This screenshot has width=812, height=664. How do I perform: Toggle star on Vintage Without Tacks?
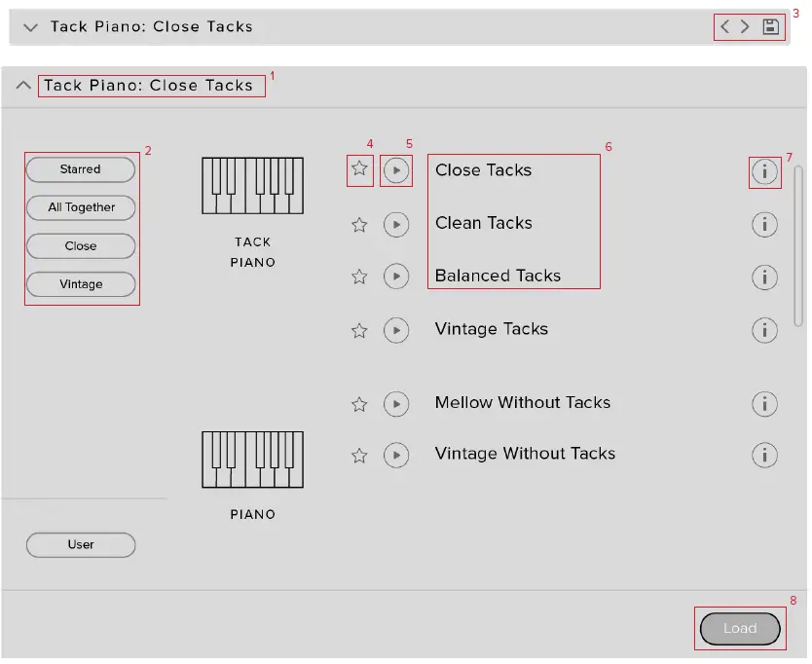point(359,455)
